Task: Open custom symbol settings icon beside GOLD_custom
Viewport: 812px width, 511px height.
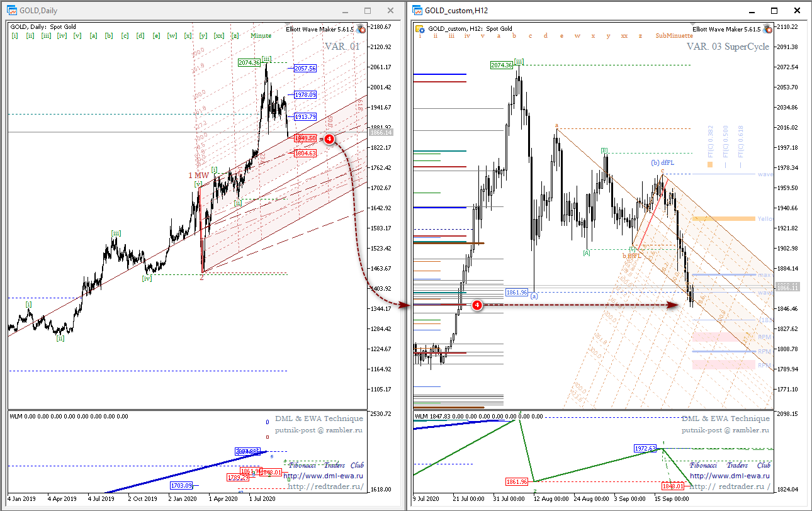Action: tap(420, 29)
